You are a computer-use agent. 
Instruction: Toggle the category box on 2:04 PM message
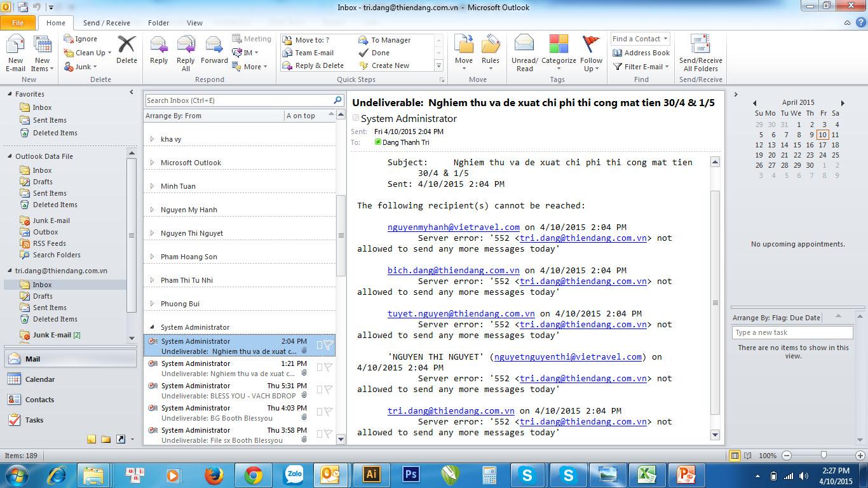tap(320, 345)
